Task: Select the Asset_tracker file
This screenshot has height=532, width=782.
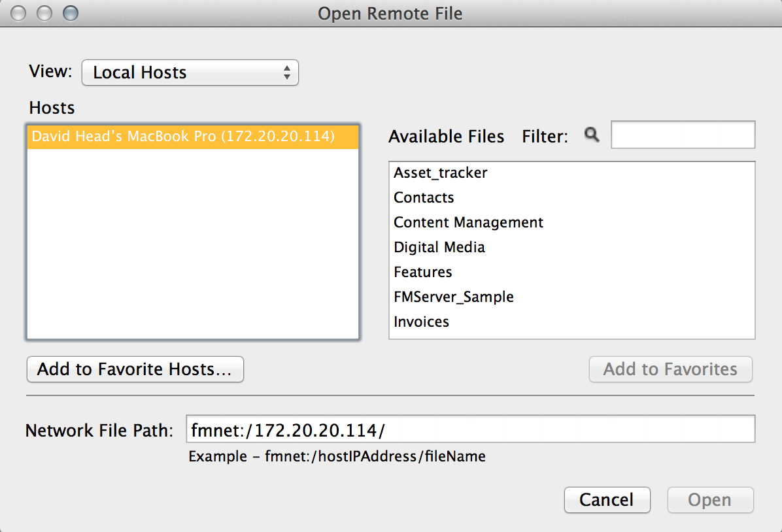Action: (571, 173)
